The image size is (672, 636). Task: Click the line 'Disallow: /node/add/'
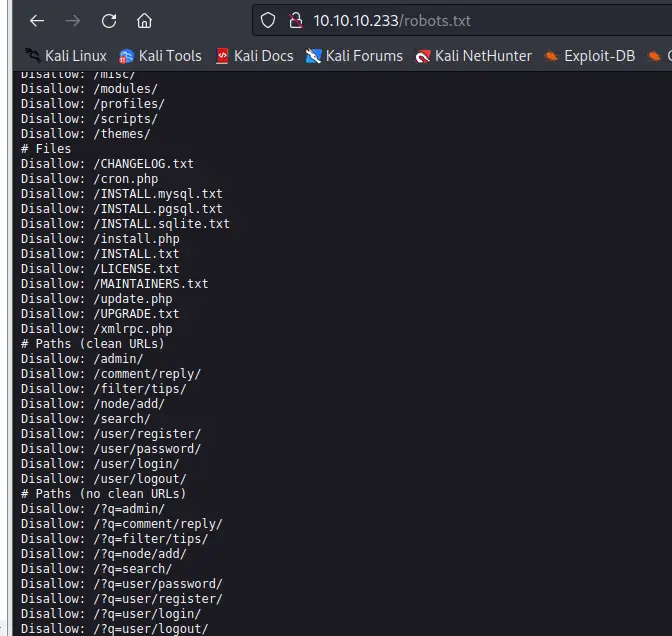(93, 404)
